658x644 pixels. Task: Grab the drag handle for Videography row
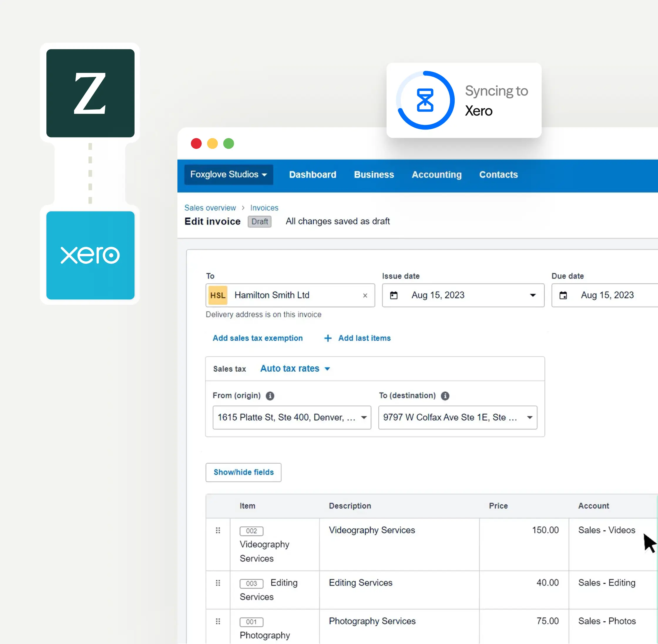click(218, 530)
